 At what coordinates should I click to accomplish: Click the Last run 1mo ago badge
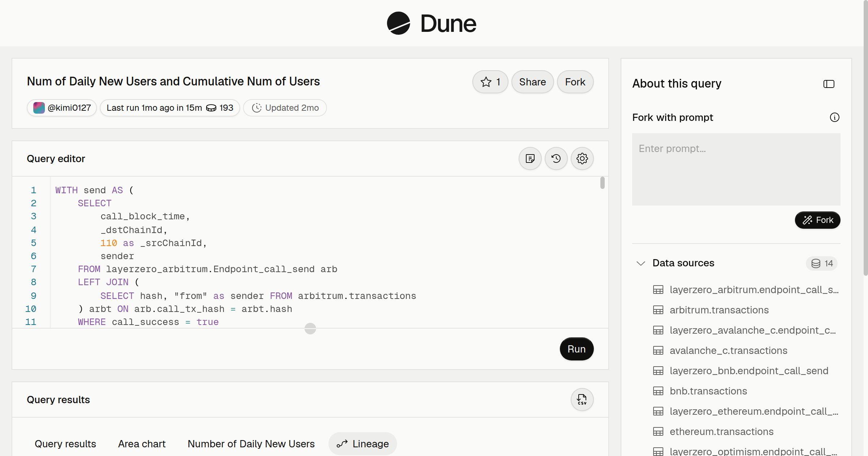(x=170, y=108)
